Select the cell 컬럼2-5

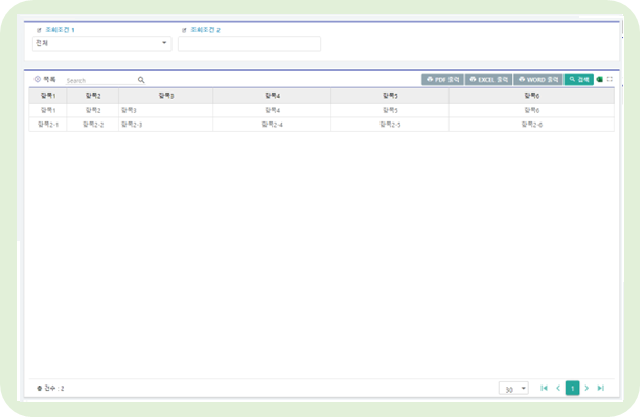pyautogui.click(x=390, y=124)
